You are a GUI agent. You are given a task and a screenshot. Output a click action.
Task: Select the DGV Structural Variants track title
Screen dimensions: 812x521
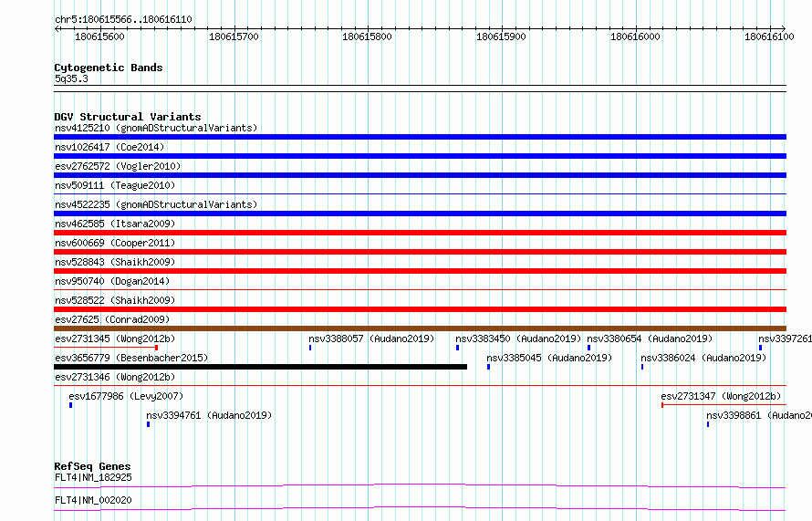point(128,117)
